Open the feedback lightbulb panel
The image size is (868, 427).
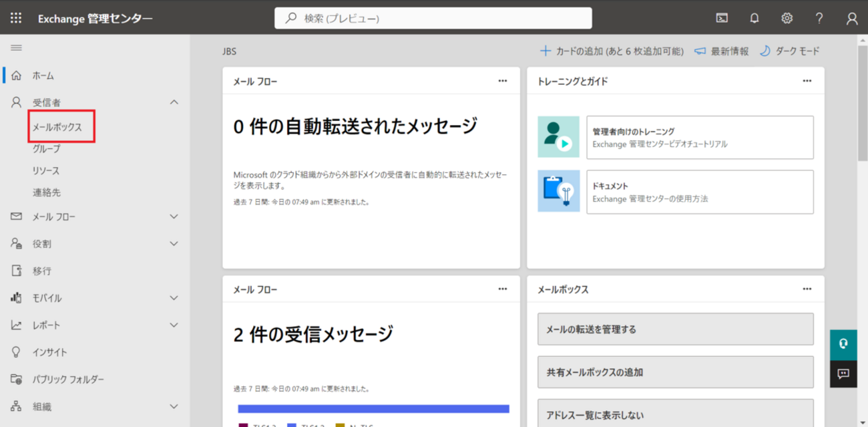[x=845, y=343]
